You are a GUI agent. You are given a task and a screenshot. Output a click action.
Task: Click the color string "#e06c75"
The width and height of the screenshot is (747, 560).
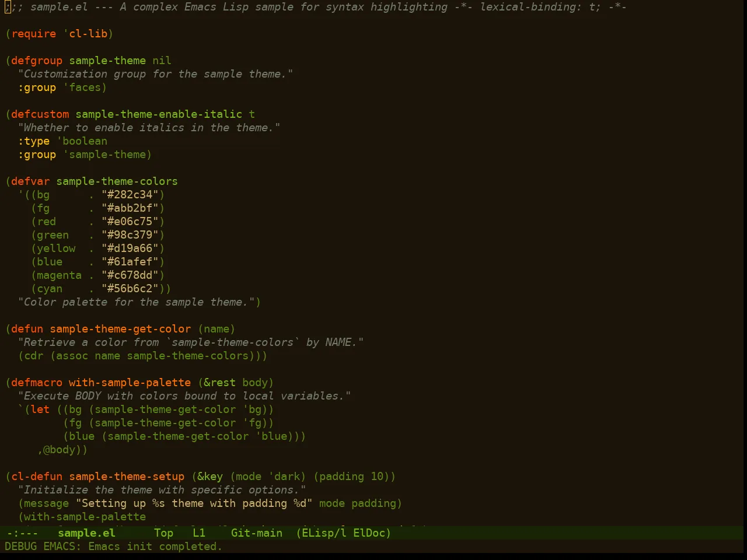coord(130,222)
